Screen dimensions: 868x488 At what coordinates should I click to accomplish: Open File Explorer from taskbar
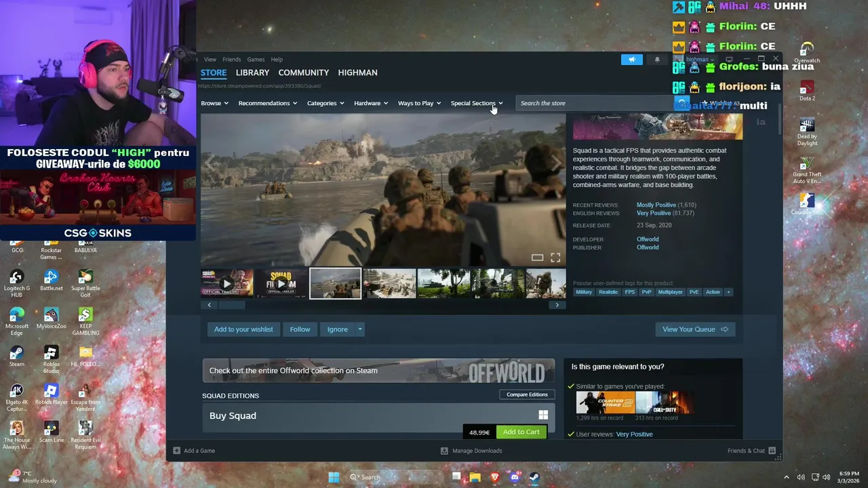coord(475,477)
